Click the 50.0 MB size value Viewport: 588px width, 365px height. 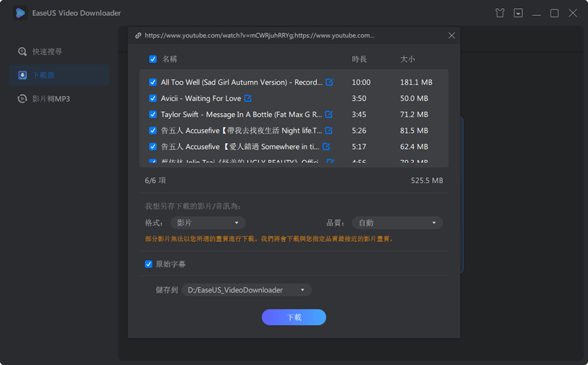click(414, 98)
